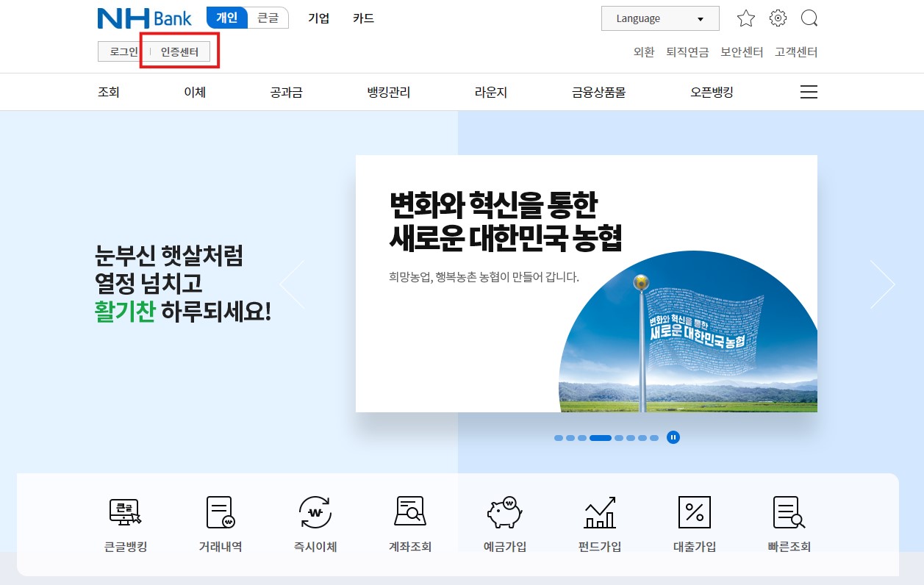Image resolution: width=924 pixels, height=585 pixels.
Task: Pause the banner carousel rotation
Action: 673,437
